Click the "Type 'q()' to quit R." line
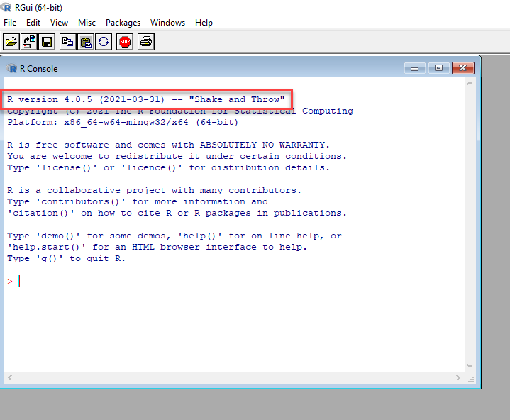The width and height of the screenshot is (510, 420). (67, 259)
